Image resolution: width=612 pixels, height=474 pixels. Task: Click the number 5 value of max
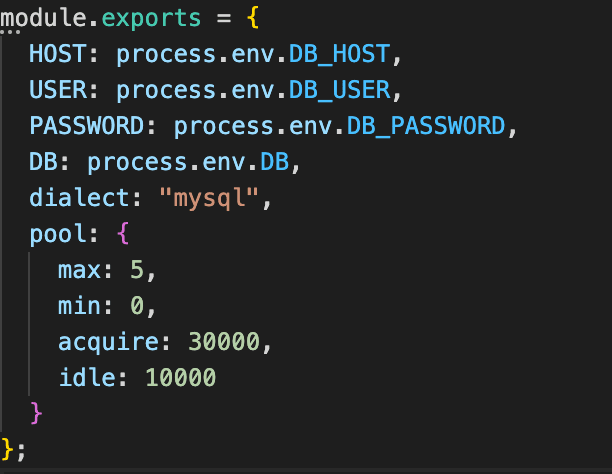click(137, 270)
